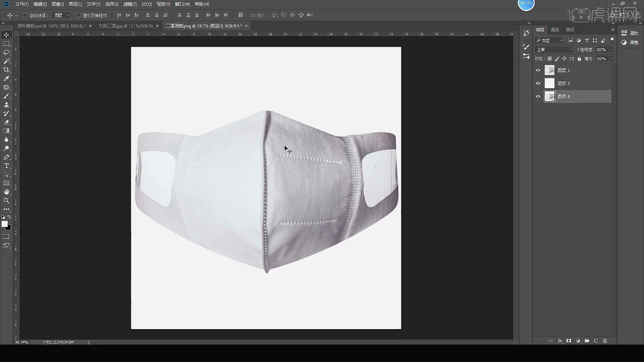The height and width of the screenshot is (362, 644).
Task: Open auto-select 图层 dropdown
Action: (61, 15)
